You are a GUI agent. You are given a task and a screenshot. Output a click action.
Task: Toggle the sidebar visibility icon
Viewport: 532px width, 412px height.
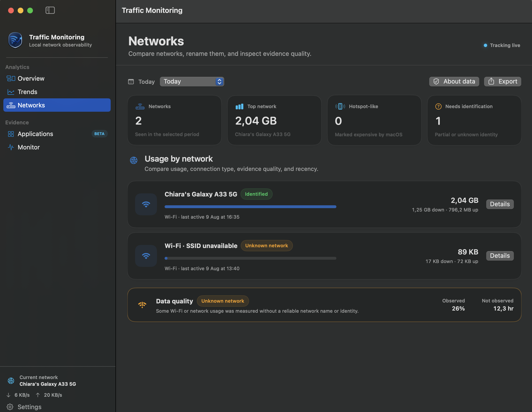tap(50, 10)
